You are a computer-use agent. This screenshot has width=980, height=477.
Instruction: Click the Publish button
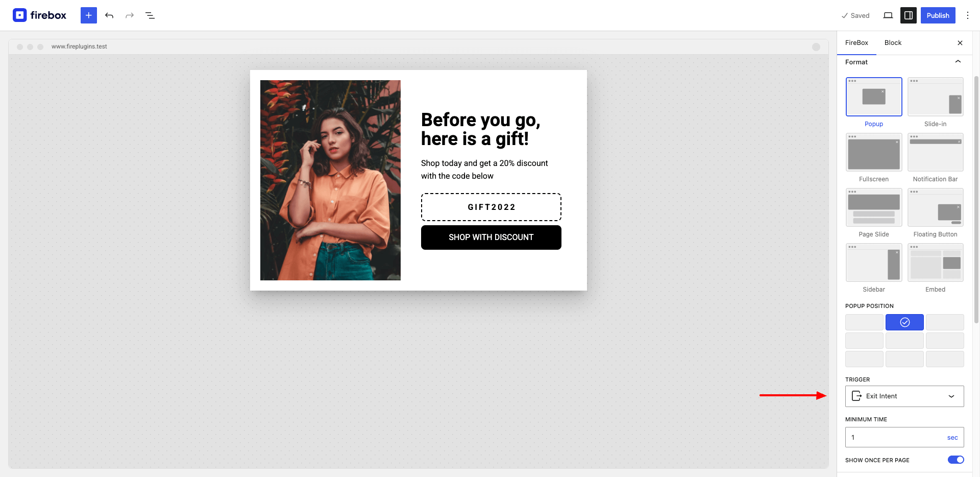point(938,15)
